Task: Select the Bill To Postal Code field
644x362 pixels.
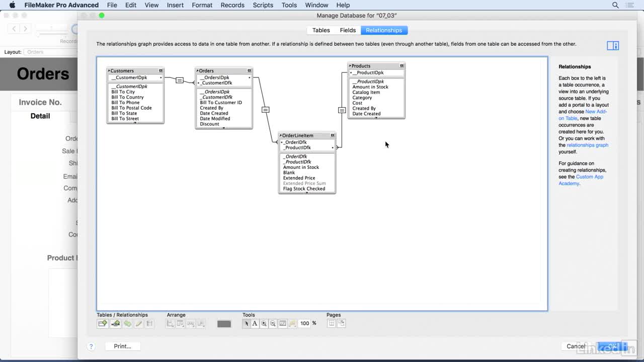Action: (131, 108)
